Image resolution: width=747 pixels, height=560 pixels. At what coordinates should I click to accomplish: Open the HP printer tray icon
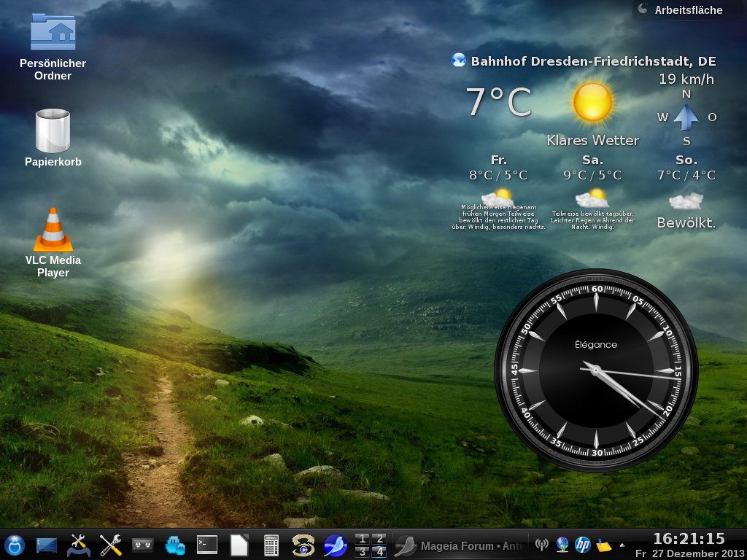[x=583, y=544]
